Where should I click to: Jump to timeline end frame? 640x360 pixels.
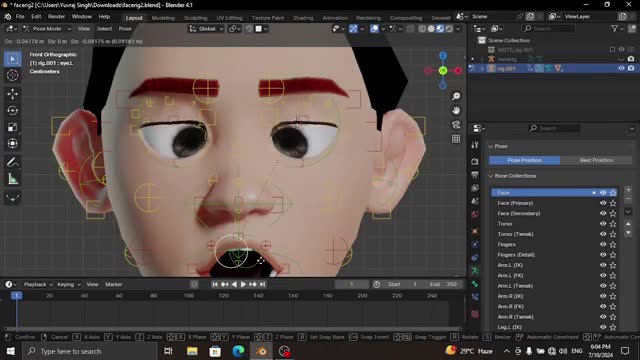coord(262,284)
